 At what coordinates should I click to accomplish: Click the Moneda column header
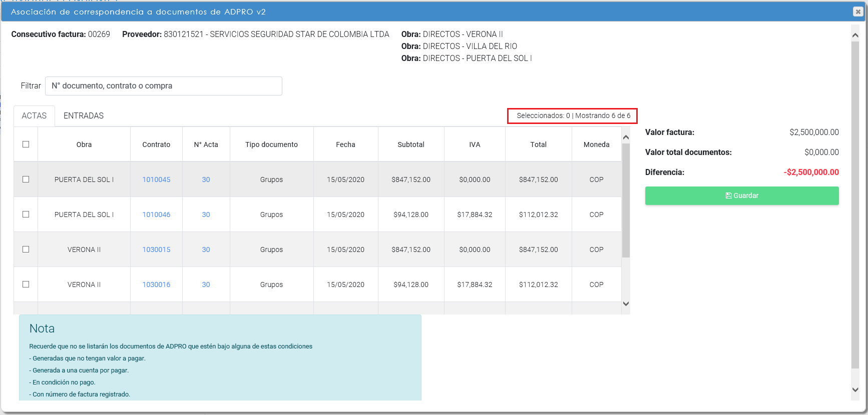click(596, 144)
